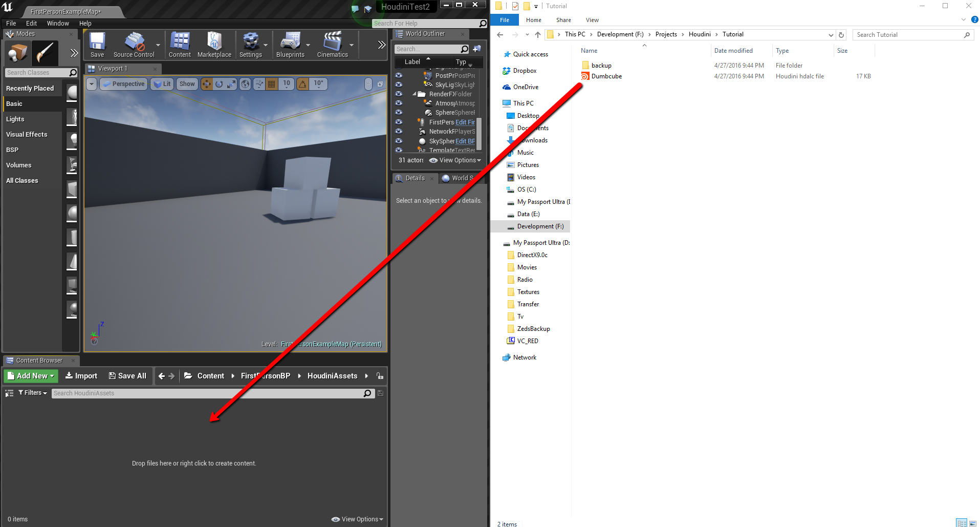
Task: Select Paint mode brush icon in Modes
Action: (45, 53)
